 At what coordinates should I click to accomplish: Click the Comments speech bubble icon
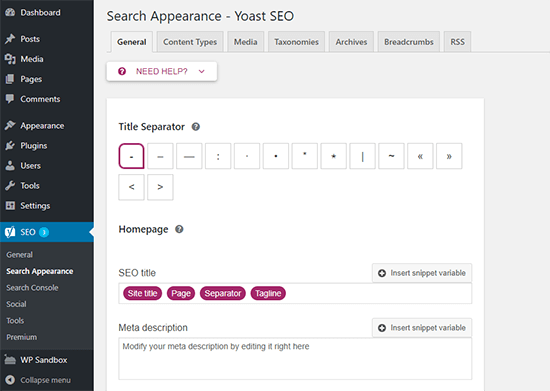[x=10, y=99]
